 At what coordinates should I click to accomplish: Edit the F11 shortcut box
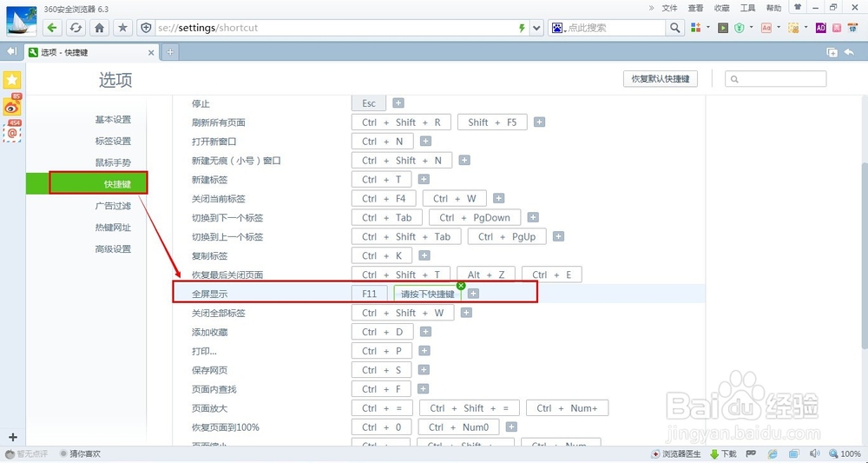coord(369,294)
